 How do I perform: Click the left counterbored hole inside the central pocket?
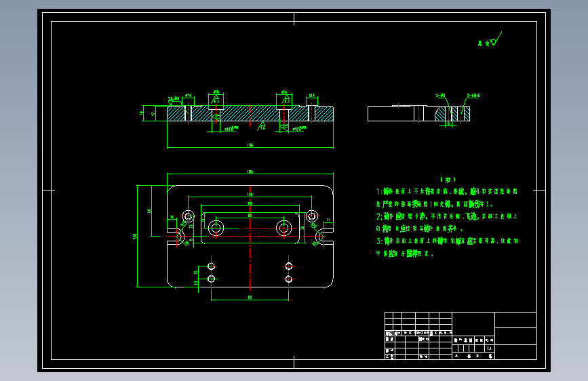(216, 228)
